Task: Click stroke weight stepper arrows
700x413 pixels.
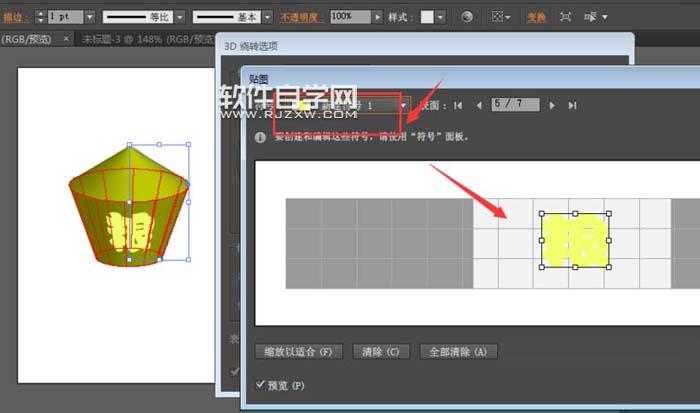Action: pyautogui.click(x=41, y=17)
